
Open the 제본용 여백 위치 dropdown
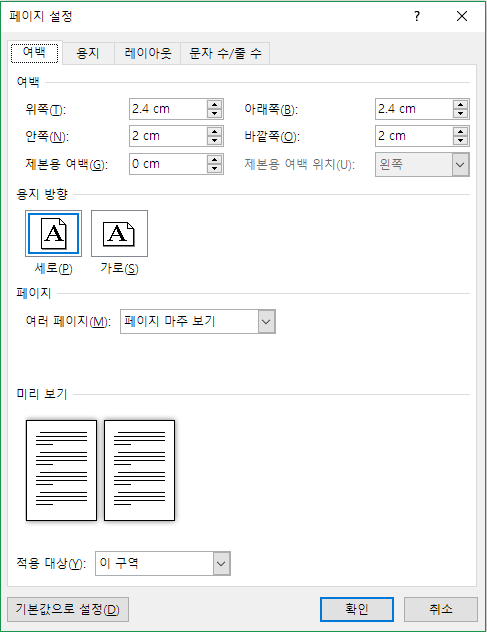pyautogui.click(x=422, y=164)
